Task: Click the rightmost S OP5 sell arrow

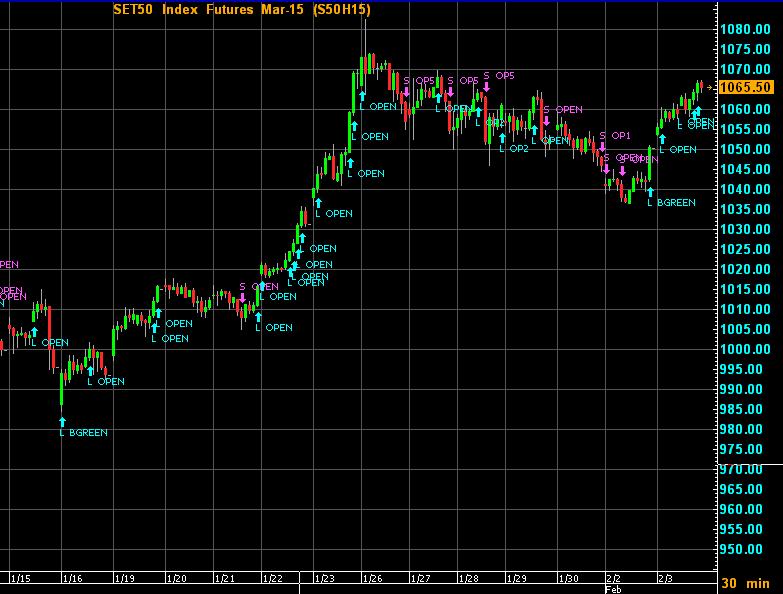Action: 486,86
